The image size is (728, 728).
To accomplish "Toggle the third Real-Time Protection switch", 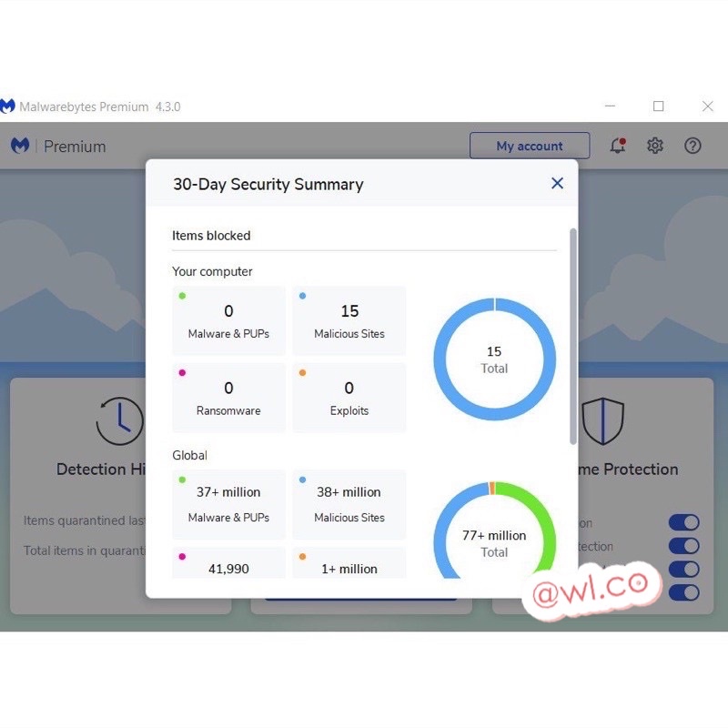I will coord(683,570).
